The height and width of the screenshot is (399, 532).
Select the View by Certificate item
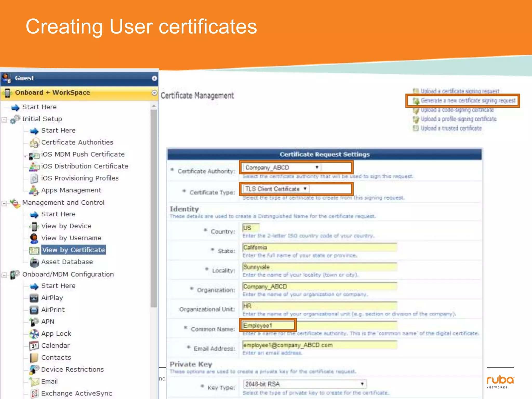point(74,250)
